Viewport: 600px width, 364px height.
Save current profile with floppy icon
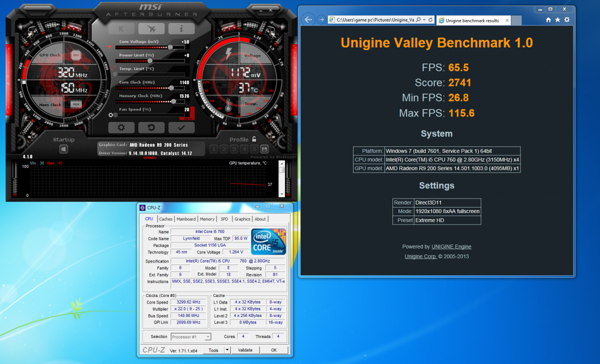[x=264, y=149]
